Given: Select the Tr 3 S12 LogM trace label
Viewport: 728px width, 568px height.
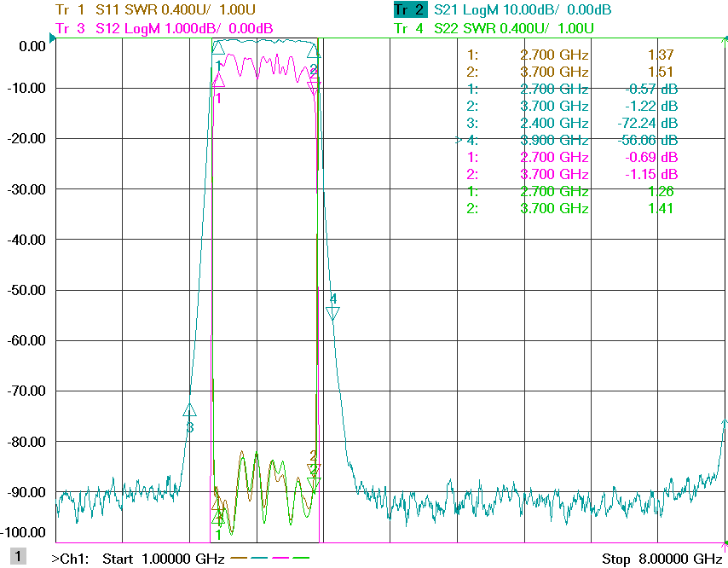Looking at the screenshot, I should (164, 28).
